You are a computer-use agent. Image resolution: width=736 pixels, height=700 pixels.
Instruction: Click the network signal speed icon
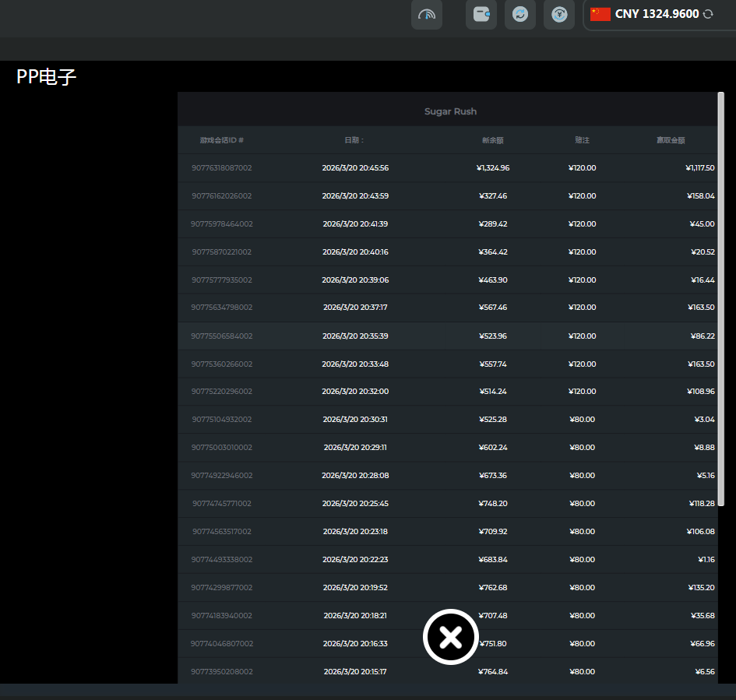point(427,14)
